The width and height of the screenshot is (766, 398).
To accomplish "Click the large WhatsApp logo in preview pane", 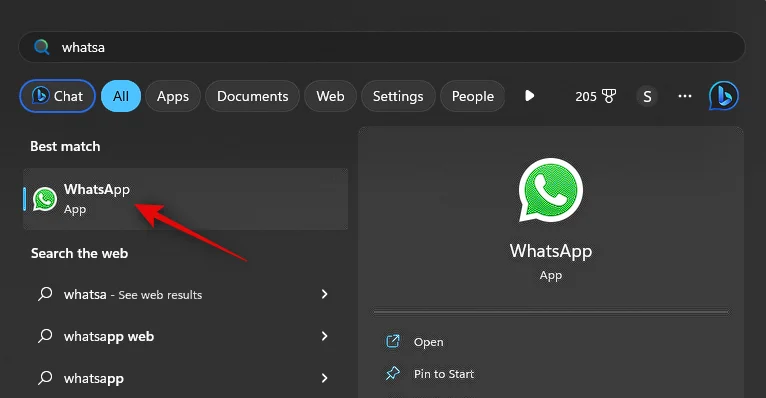I will 551,190.
